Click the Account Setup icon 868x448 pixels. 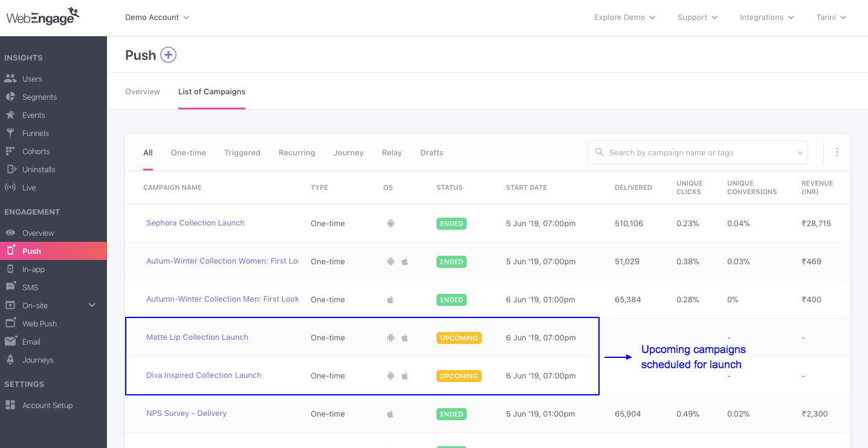[x=10, y=405]
